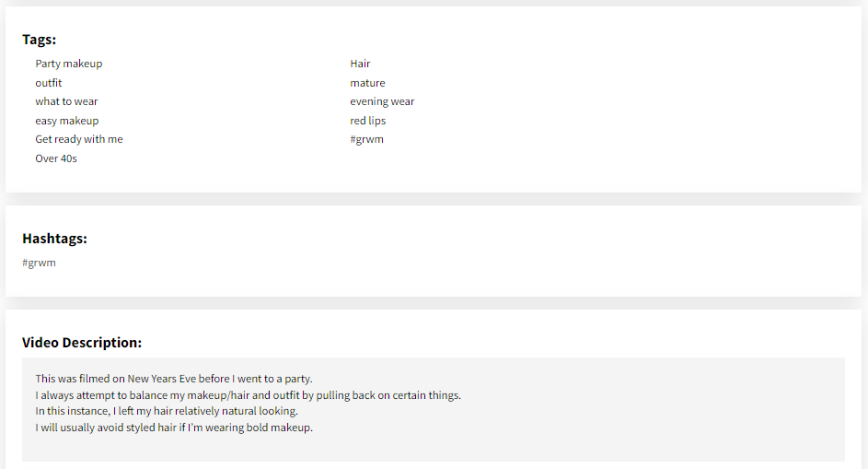Click the #grwm hashtag under Hashtags
The width and height of the screenshot is (868, 469).
tap(39, 263)
